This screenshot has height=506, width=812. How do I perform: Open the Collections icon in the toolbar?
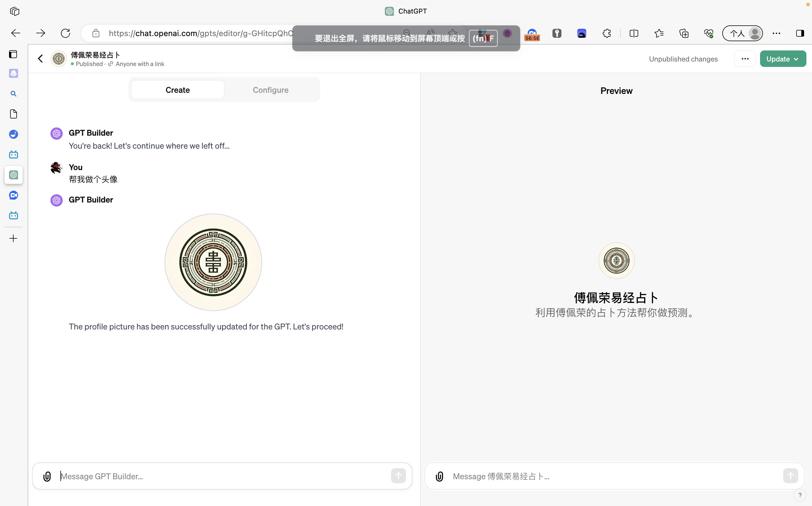[x=684, y=33]
